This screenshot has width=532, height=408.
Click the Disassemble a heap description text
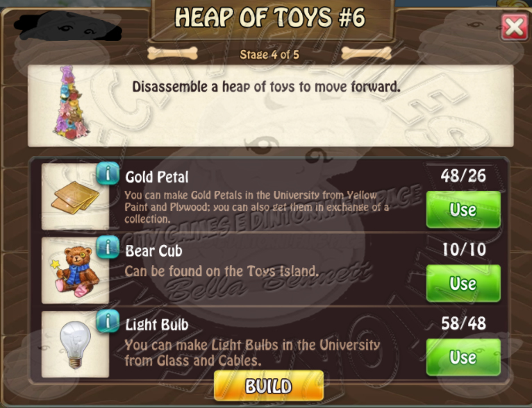pos(266,87)
